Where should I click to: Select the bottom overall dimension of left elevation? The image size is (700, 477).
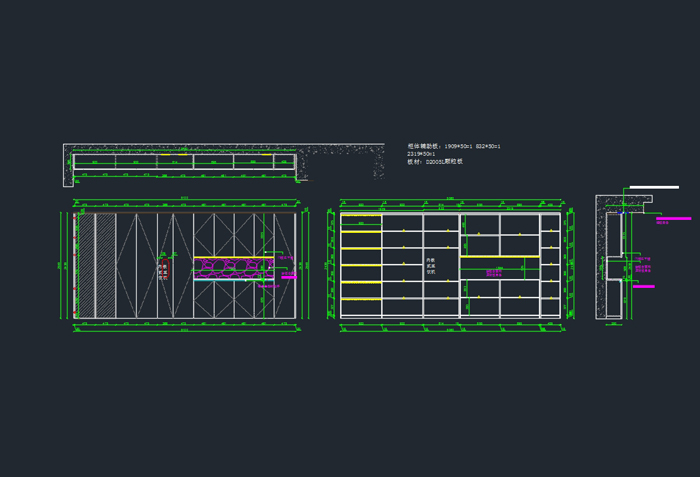click(185, 330)
